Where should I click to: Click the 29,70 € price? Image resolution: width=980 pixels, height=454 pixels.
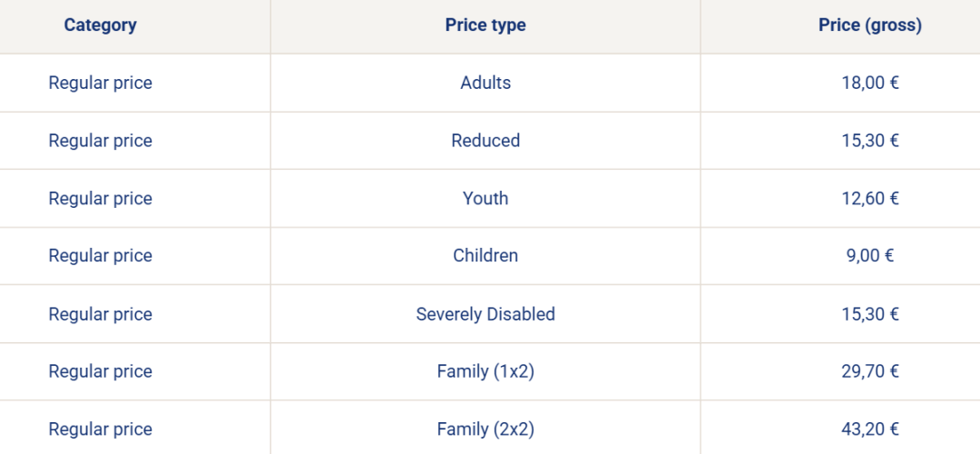click(x=870, y=371)
